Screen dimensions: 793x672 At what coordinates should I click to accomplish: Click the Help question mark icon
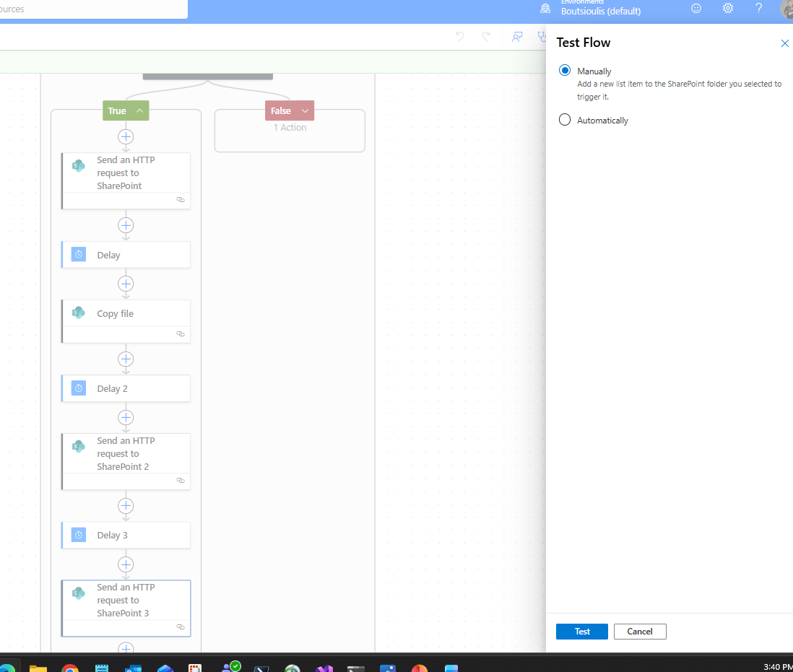[x=758, y=9]
